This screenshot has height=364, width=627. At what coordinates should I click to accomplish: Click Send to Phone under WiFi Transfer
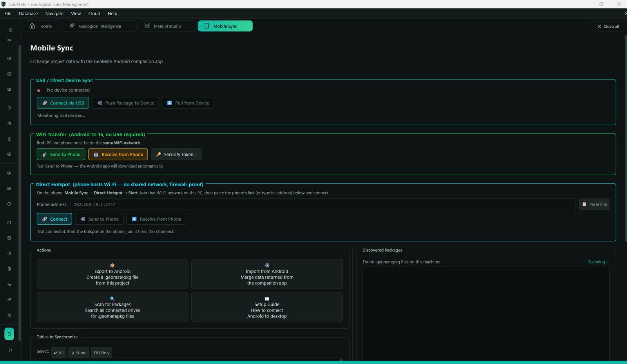point(61,155)
